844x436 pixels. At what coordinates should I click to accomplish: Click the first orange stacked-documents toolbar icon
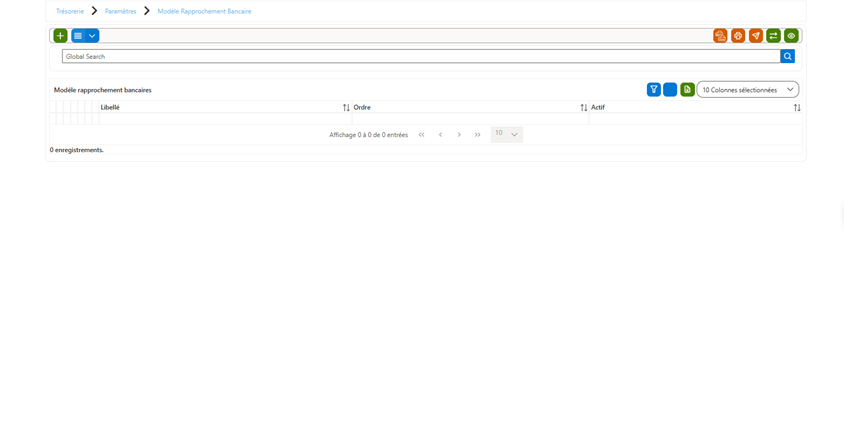[720, 36]
